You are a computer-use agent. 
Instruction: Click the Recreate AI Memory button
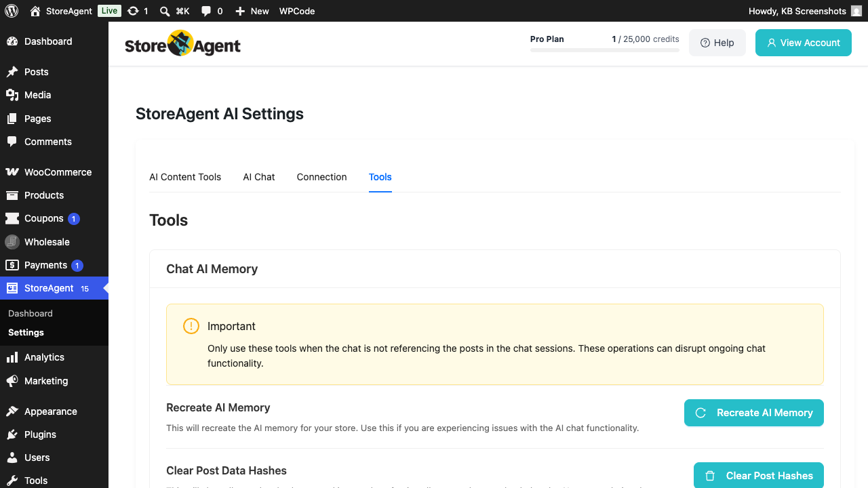point(754,413)
